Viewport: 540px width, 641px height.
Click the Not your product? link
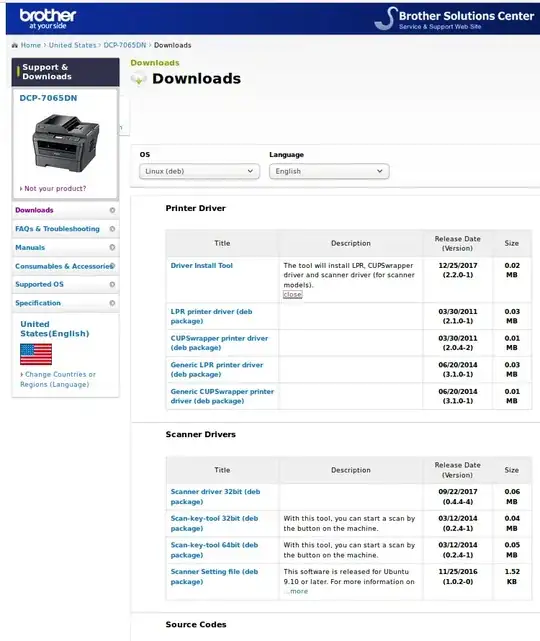(55, 188)
